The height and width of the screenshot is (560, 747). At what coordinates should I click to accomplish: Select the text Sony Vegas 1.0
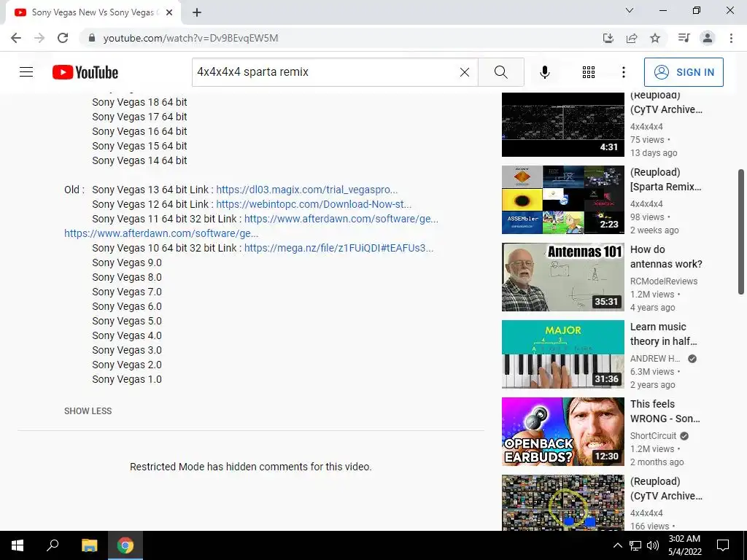[x=127, y=379]
